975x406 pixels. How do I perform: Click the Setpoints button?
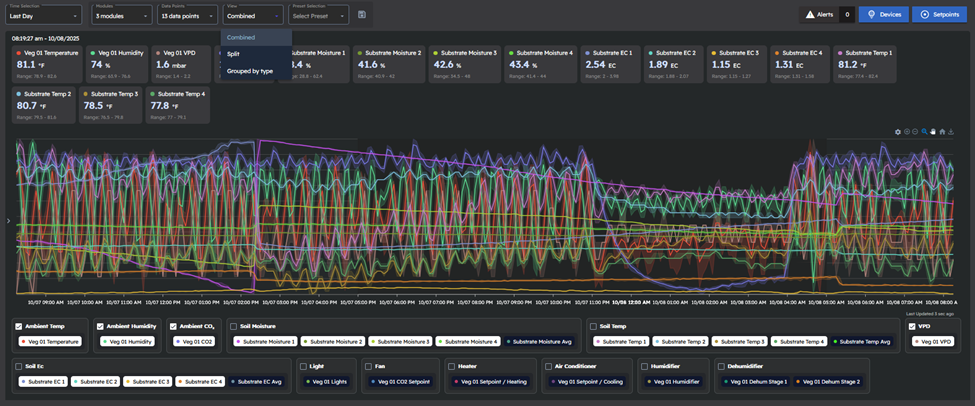click(x=939, y=15)
